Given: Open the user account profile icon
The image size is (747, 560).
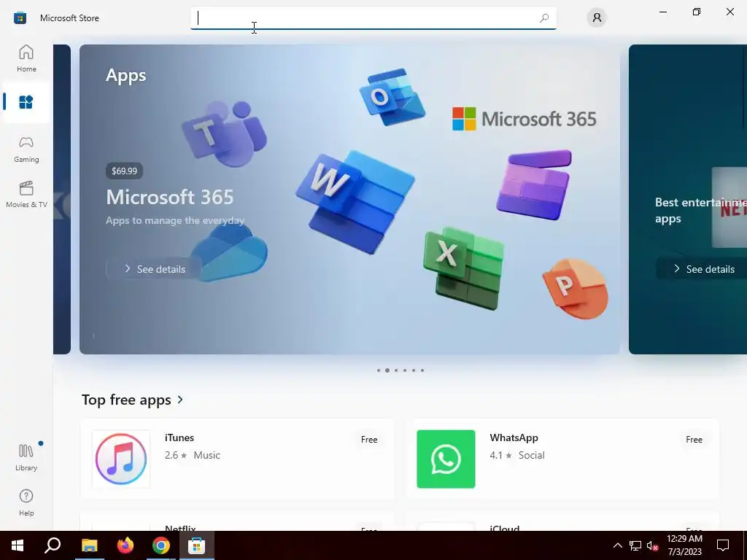Looking at the screenshot, I should tap(597, 18).
